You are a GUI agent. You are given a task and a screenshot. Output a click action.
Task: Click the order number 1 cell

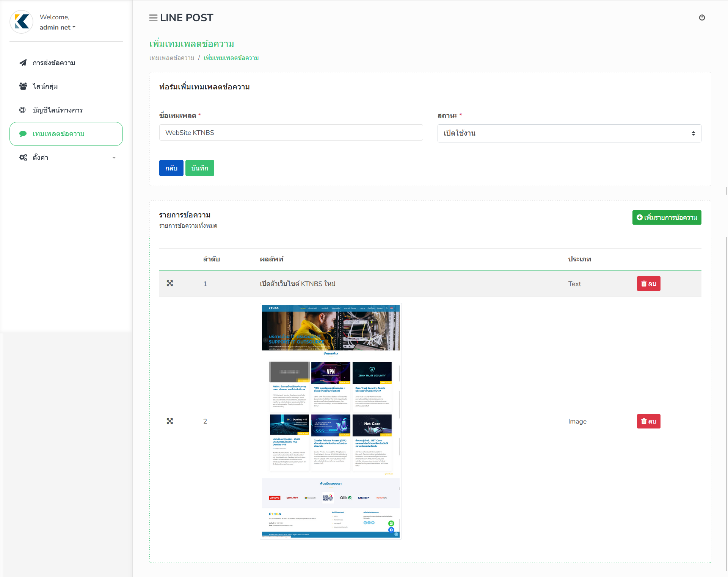tap(205, 284)
